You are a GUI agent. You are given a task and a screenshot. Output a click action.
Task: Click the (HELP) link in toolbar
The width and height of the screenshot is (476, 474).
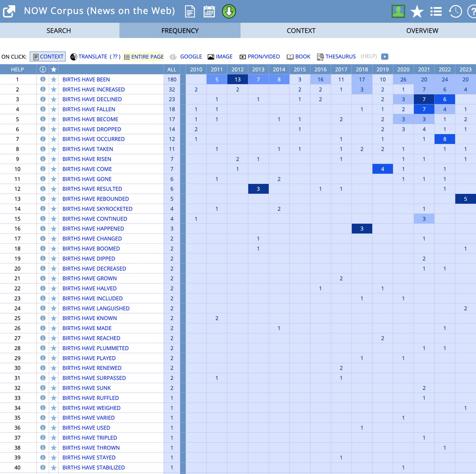tap(369, 56)
